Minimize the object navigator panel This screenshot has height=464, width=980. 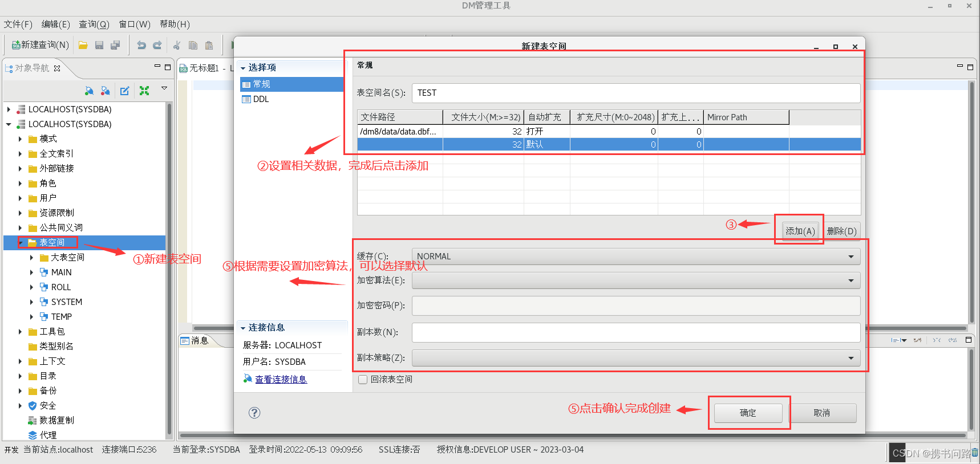tap(157, 67)
